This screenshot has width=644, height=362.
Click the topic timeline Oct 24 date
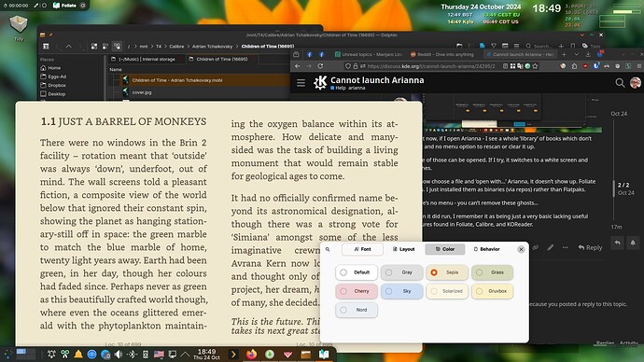tap(619, 114)
